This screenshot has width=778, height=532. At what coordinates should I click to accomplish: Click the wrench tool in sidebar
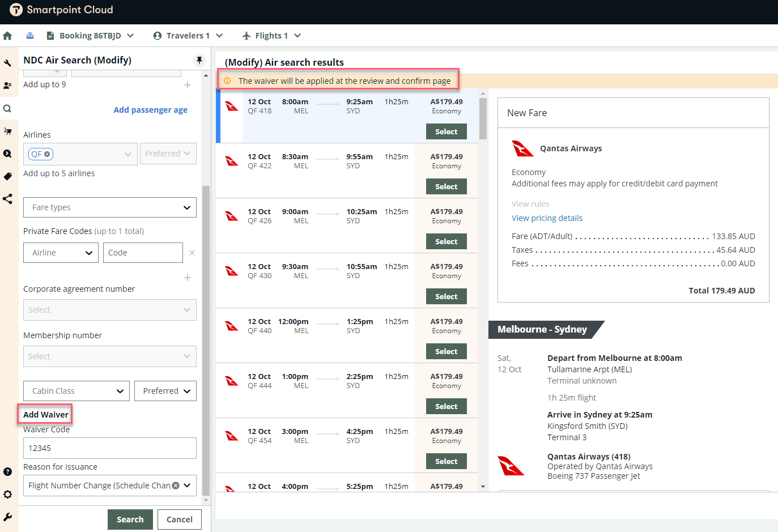pyautogui.click(x=7, y=63)
